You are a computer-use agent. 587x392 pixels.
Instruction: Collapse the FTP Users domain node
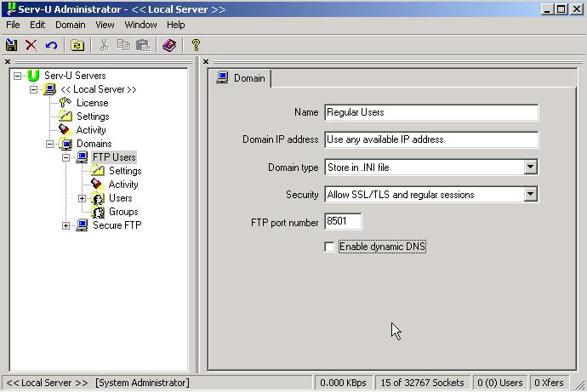coord(66,157)
